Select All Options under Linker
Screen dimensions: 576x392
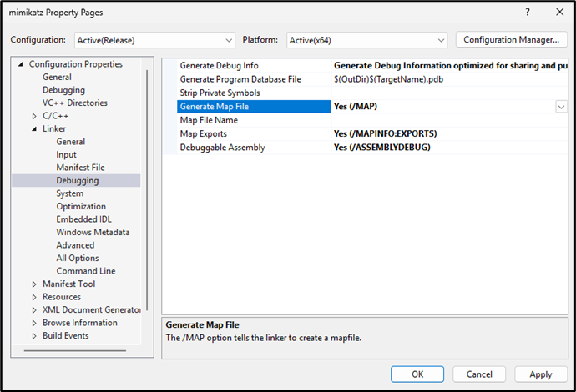coord(78,258)
